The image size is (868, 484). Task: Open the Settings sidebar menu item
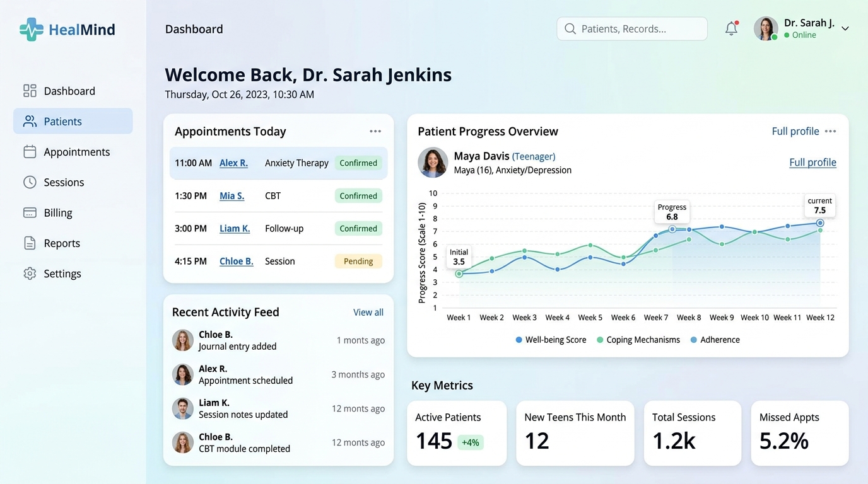pyautogui.click(x=73, y=274)
